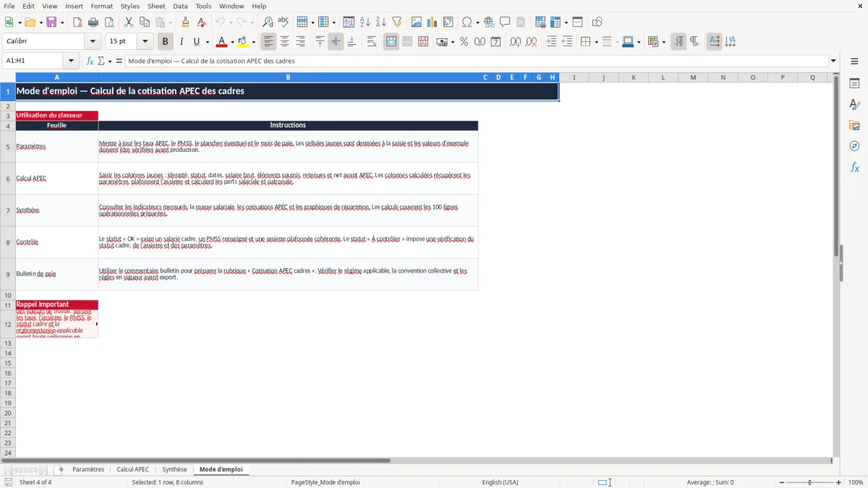868x488 pixels.
Task: Export directly as PDF
Action: point(77,22)
